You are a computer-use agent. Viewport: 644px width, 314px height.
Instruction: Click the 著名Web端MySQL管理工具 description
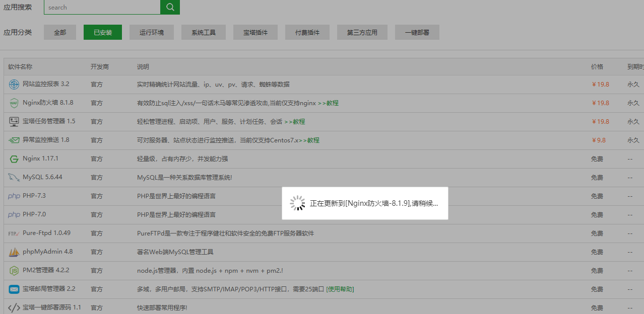(175, 252)
